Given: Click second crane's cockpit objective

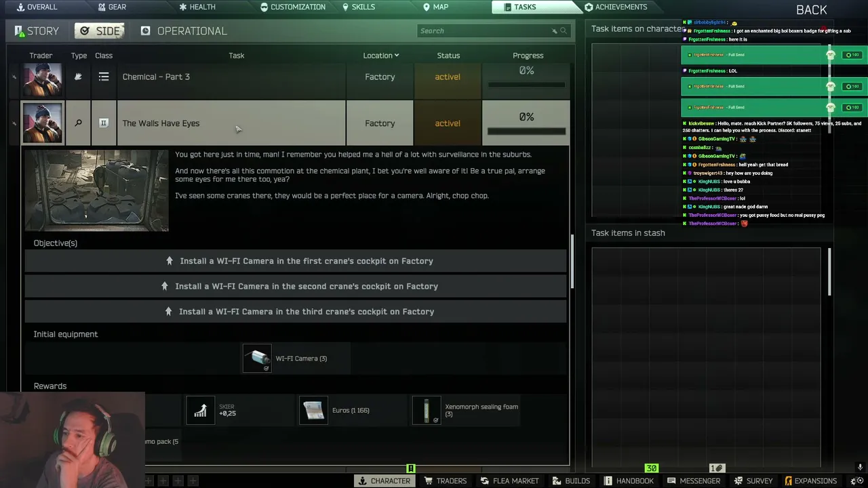Looking at the screenshot, I should 296,286.
